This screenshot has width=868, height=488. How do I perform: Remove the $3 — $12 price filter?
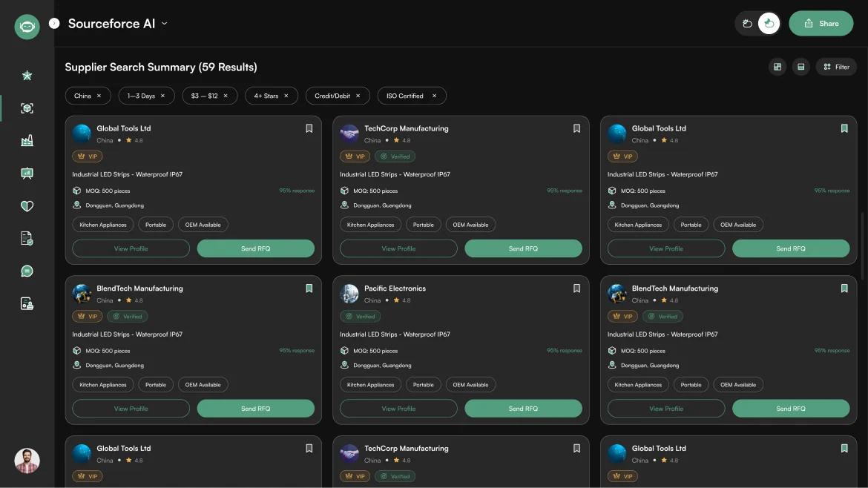click(x=226, y=96)
